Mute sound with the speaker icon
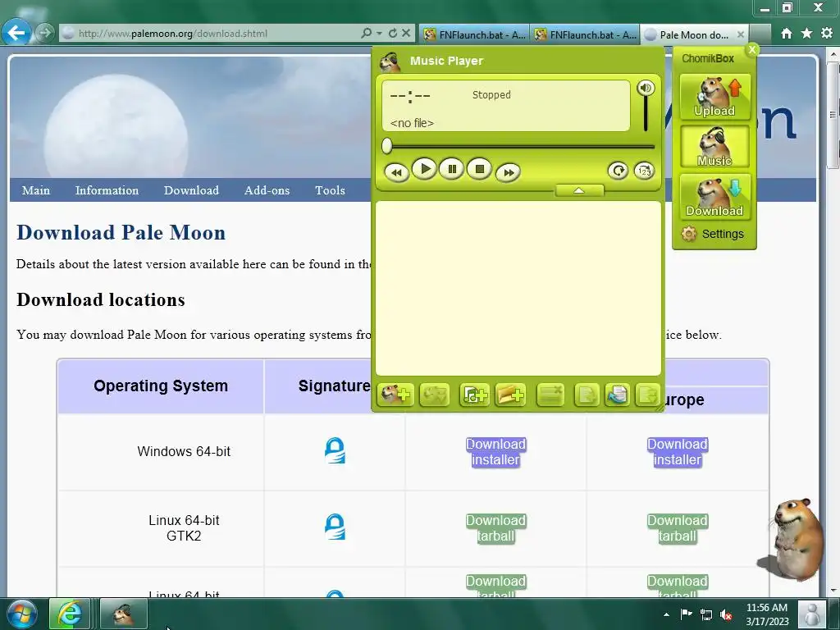 [646, 88]
